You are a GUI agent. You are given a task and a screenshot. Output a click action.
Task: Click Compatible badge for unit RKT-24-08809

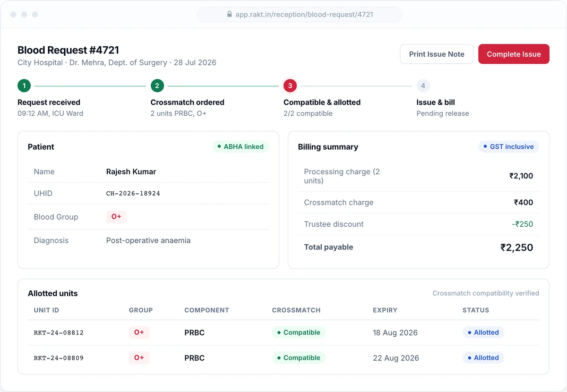(299, 358)
